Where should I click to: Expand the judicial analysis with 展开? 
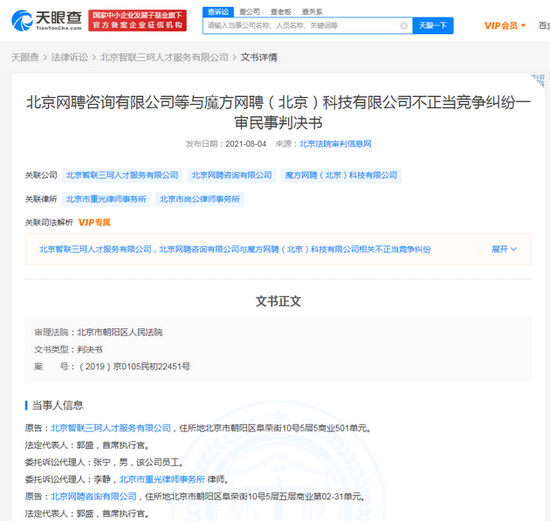pyautogui.click(x=504, y=249)
